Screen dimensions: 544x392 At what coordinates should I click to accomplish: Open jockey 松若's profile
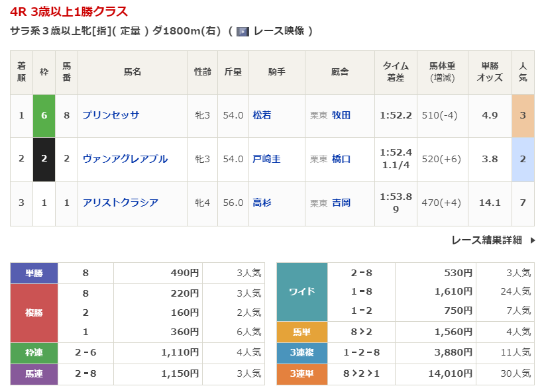pyautogui.click(x=262, y=115)
